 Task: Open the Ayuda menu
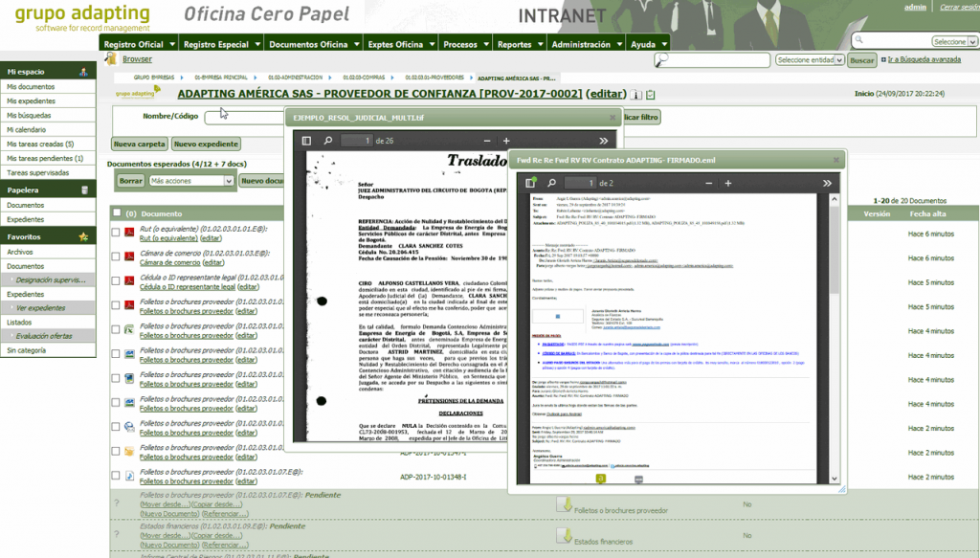(648, 44)
